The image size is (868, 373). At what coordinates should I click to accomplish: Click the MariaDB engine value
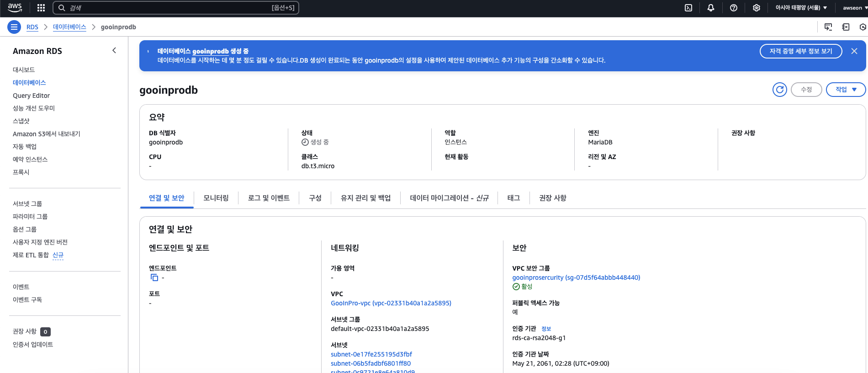tap(600, 142)
